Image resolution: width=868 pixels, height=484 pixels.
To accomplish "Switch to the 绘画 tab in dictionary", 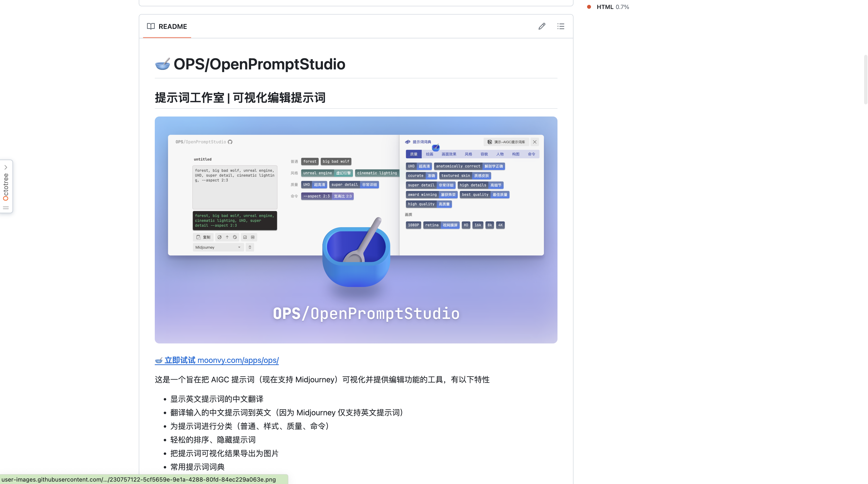I will click(x=429, y=154).
